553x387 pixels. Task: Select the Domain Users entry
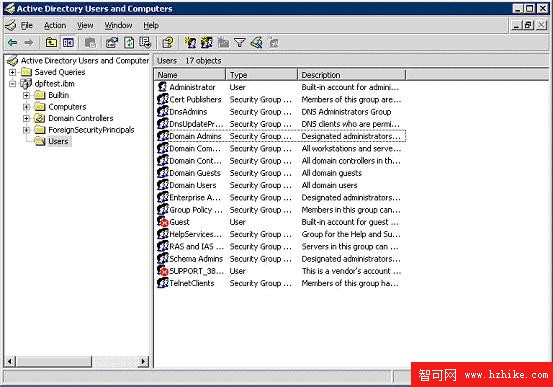click(x=193, y=185)
